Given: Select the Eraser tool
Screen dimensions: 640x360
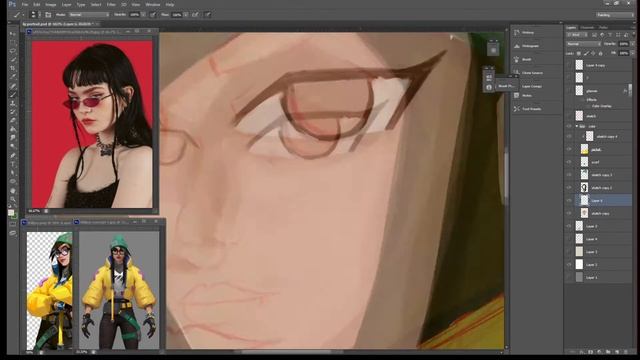Looking at the screenshot, I should coord(13,120).
